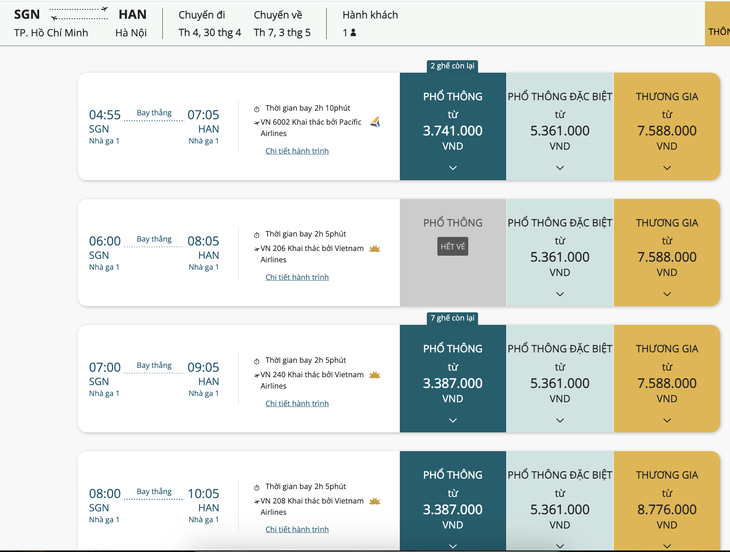Click the round-trip airplane route icon in header
The image size is (730, 552).
point(79,13)
